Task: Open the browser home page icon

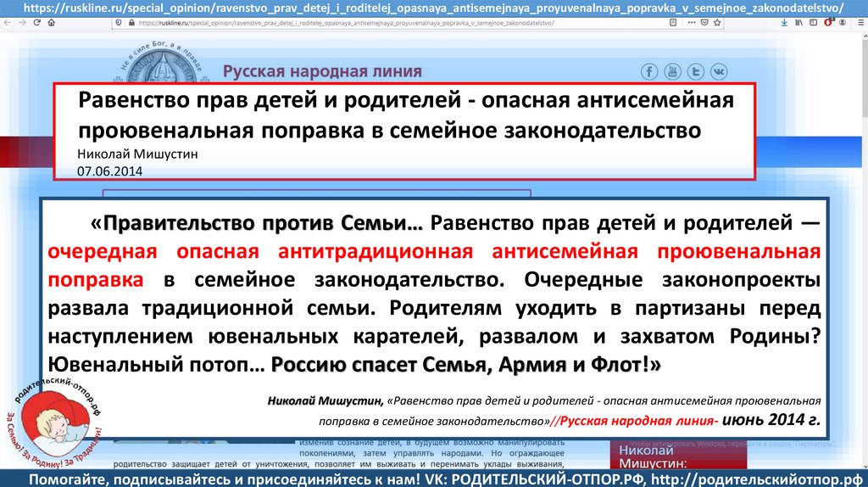Action: coord(52,23)
